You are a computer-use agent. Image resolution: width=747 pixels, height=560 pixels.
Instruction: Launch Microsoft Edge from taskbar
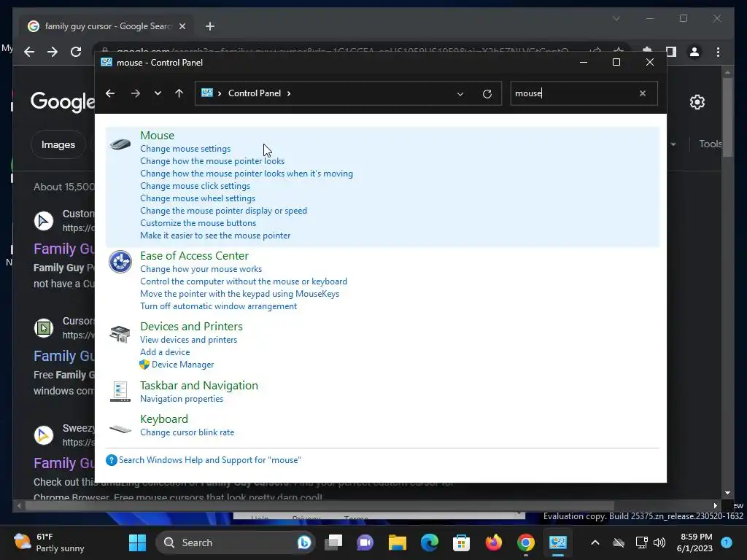429,542
